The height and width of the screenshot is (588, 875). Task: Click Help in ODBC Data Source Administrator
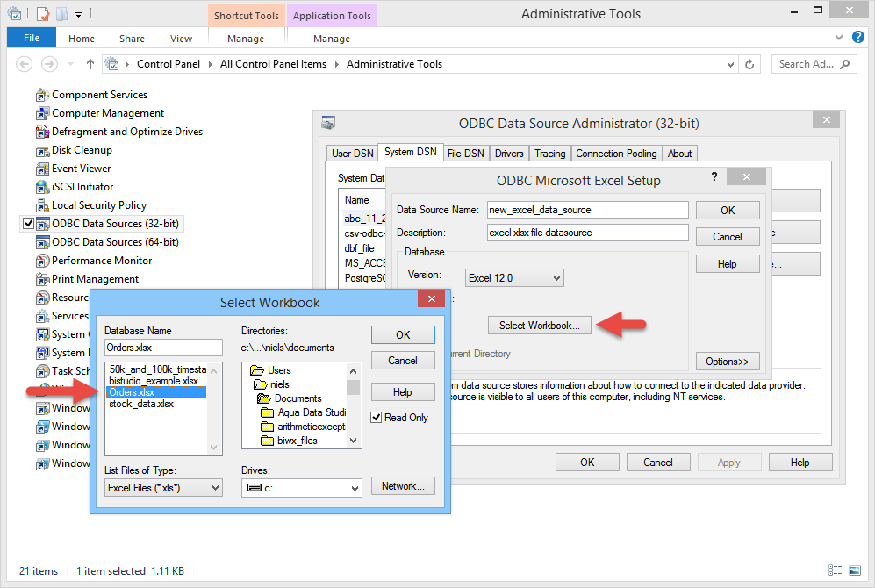[800, 463]
